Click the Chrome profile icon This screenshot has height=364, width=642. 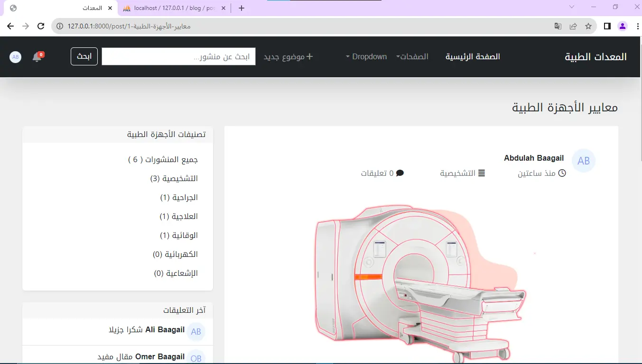click(x=623, y=26)
